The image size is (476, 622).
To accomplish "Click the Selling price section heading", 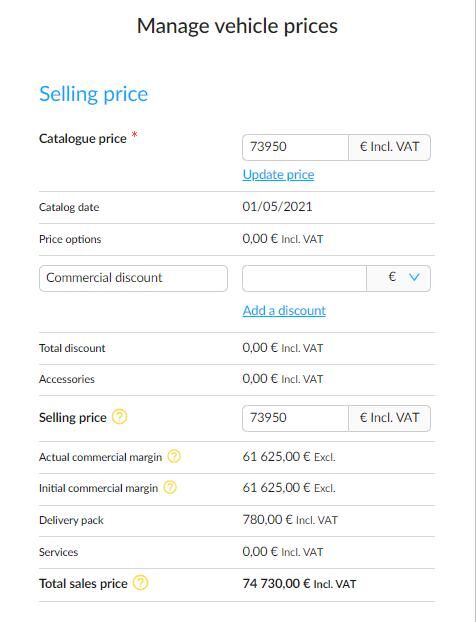I will click(93, 94).
